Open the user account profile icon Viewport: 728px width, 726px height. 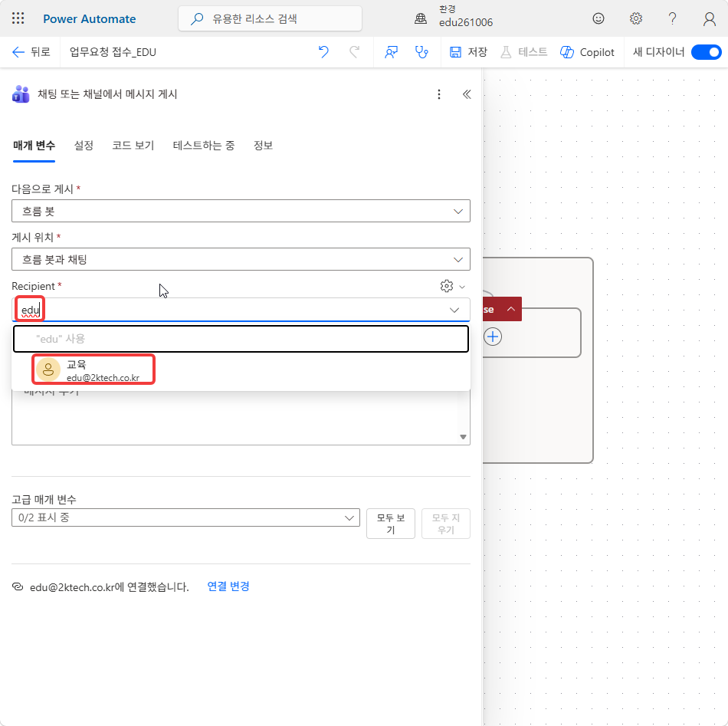click(x=709, y=18)
